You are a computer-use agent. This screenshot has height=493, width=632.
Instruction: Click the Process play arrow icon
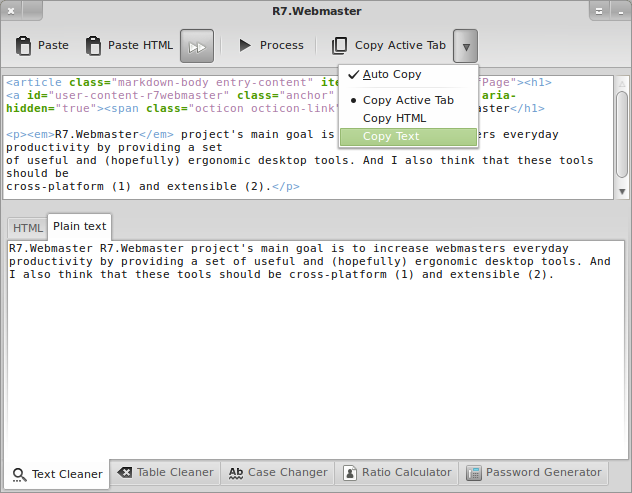tap(245, 45)
